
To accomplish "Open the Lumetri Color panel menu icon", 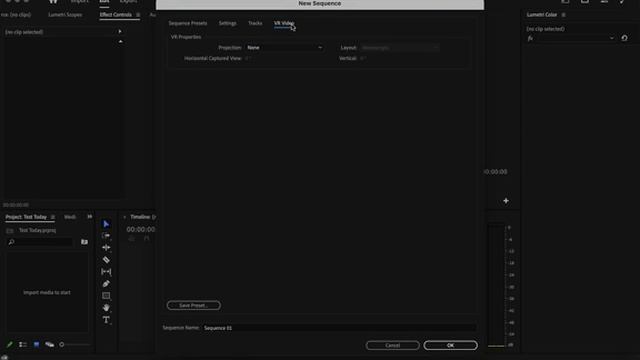I will [564, 15].
